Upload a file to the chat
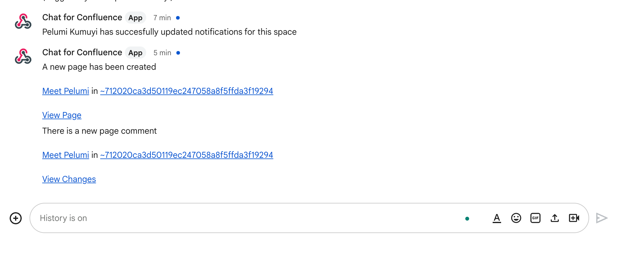 click(x=554, y=218)
